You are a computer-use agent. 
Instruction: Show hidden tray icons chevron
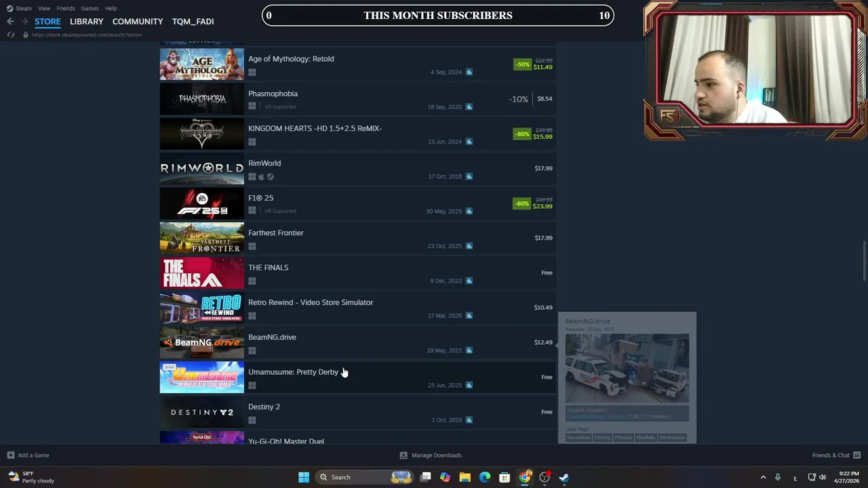[763, 477]
